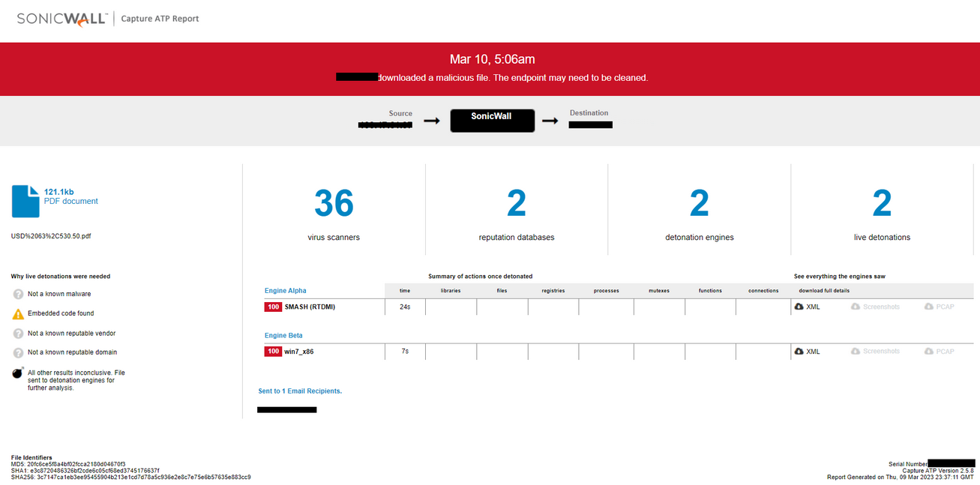Click the 2 reputation databases count
Screen dimensions: 980x485
(x=517, y=203)
